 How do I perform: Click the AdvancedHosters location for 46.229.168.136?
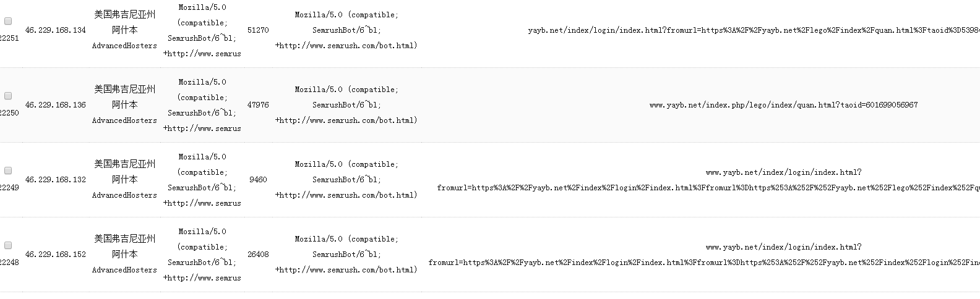(124, 120)
